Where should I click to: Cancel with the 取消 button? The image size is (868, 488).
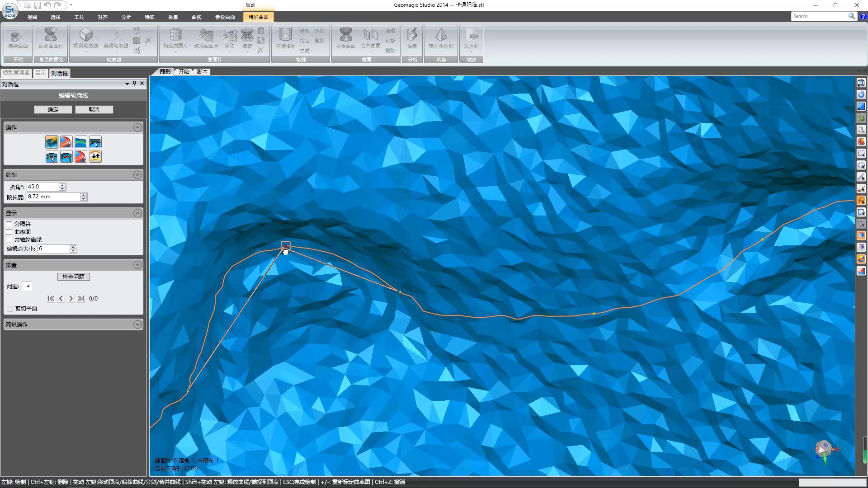94,110
